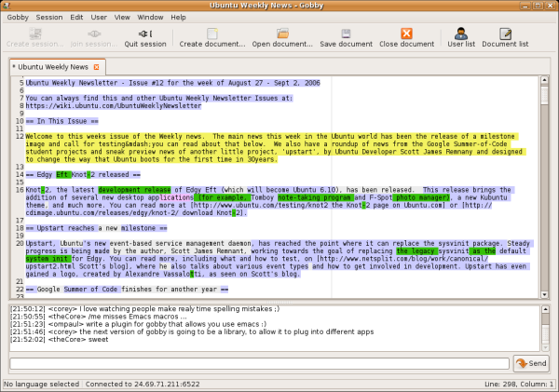
Task: Click the 'Welcome to this weeks issue' yellow paragraph
Action: click(x=274, y=148)
